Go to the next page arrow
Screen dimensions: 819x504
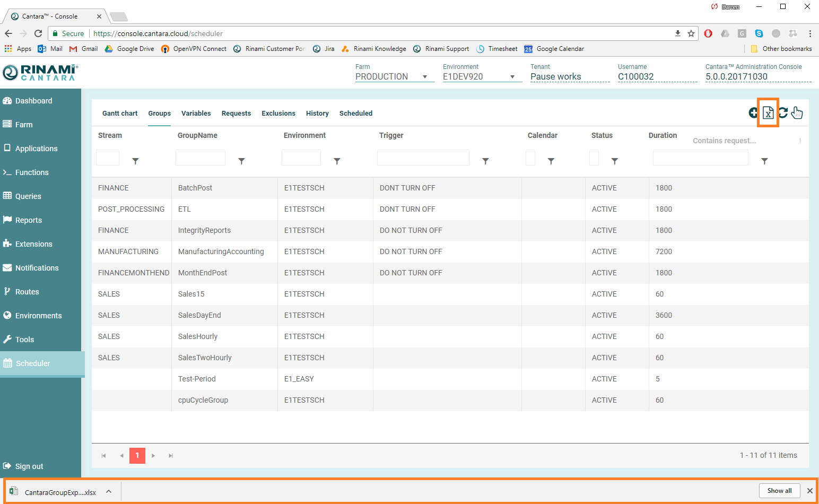[153, 456]
